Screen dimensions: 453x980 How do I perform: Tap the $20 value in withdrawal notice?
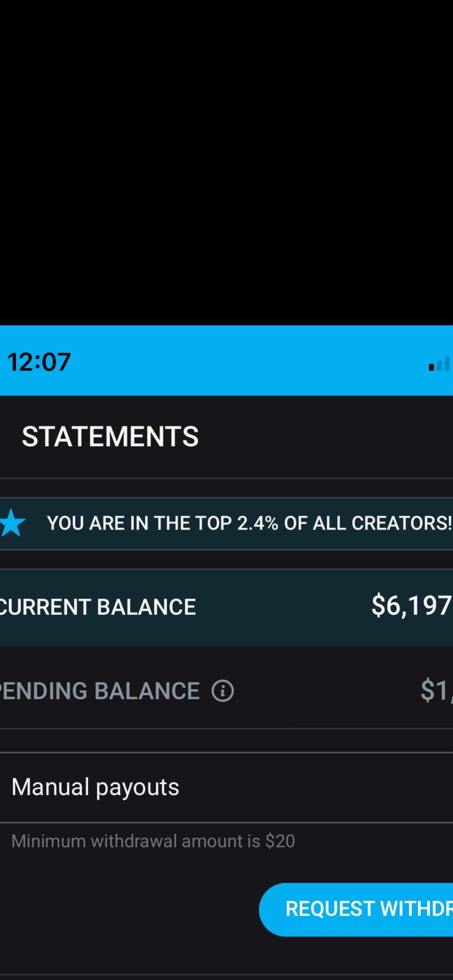[x=280, y=841]
